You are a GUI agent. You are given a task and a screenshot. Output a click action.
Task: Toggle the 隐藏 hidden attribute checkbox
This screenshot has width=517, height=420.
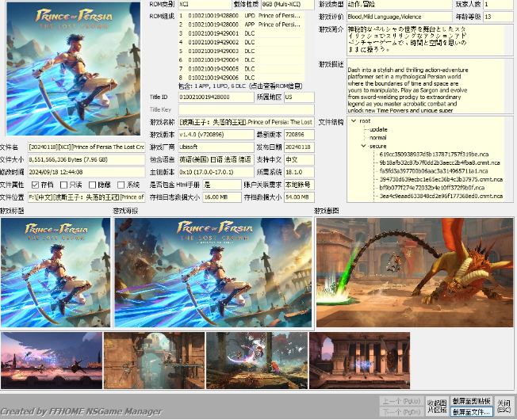click(x=92, y=185)
